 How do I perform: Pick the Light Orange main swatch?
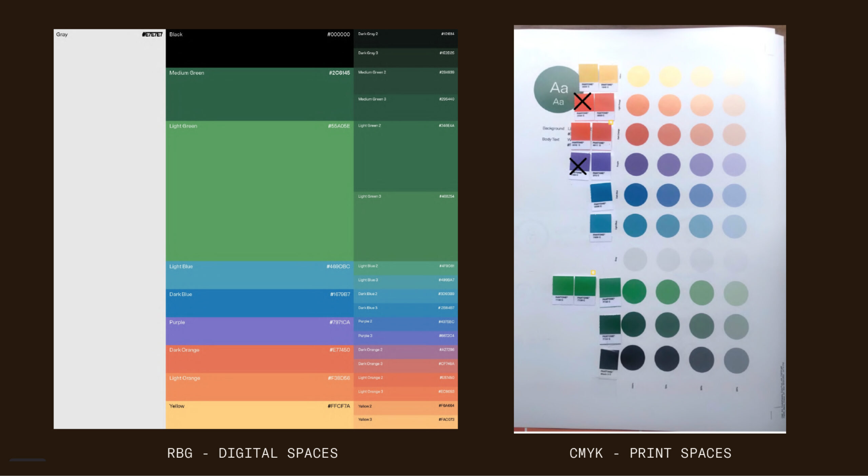point(260,387)
